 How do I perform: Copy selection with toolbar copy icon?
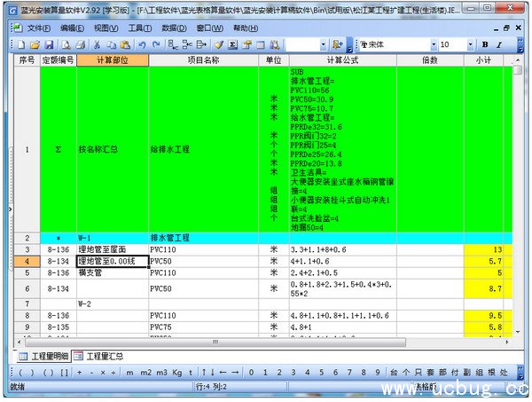click(112, 45)
